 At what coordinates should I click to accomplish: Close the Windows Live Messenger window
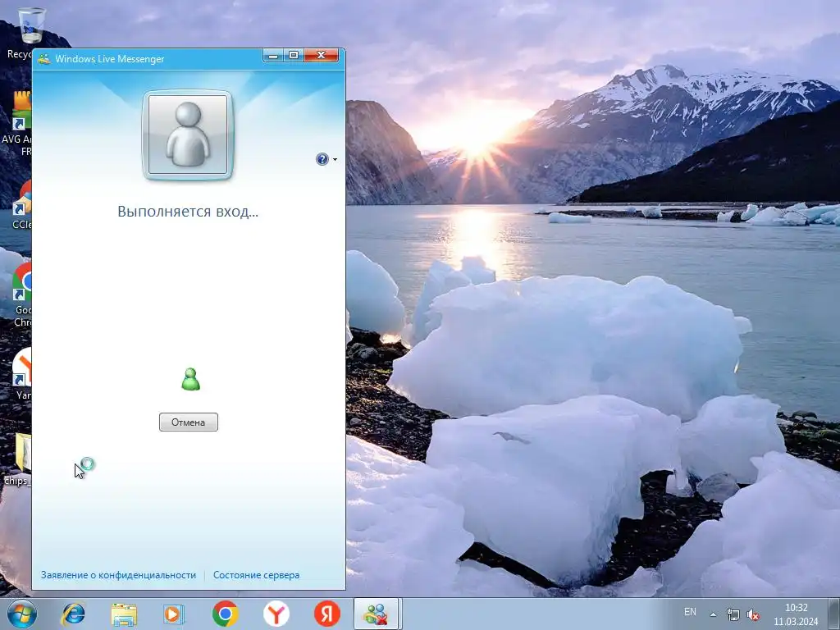click(321, 55)
